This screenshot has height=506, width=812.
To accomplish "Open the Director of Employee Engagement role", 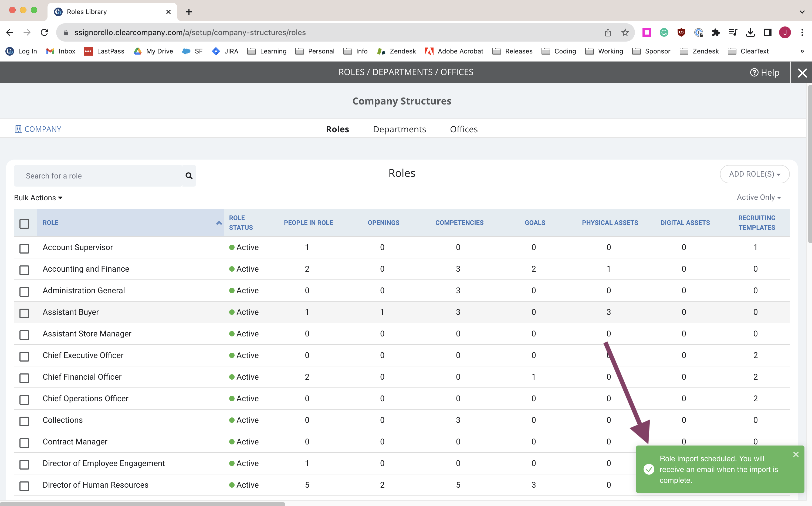I will tap(104, 463).
